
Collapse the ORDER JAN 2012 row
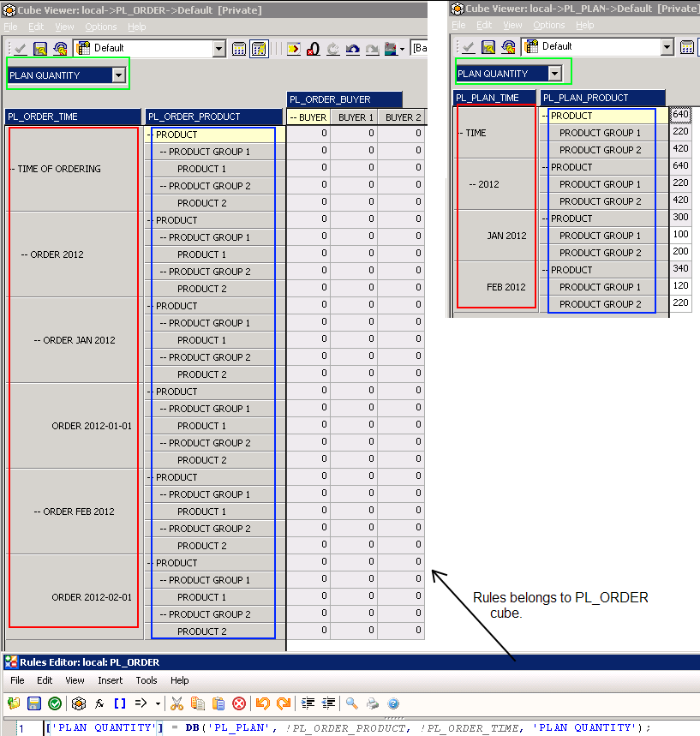(37, 340)
